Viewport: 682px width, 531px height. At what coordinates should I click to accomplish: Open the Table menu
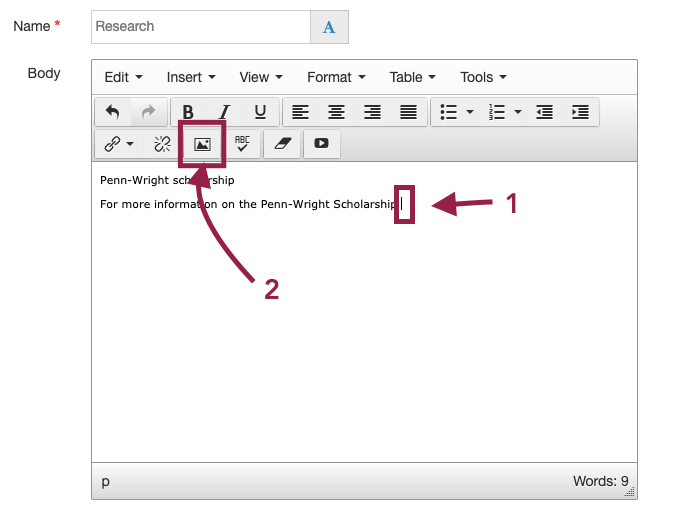click(412, 77)
